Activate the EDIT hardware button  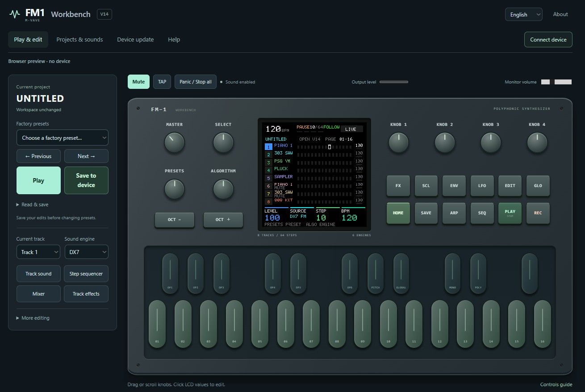[510, 186]
